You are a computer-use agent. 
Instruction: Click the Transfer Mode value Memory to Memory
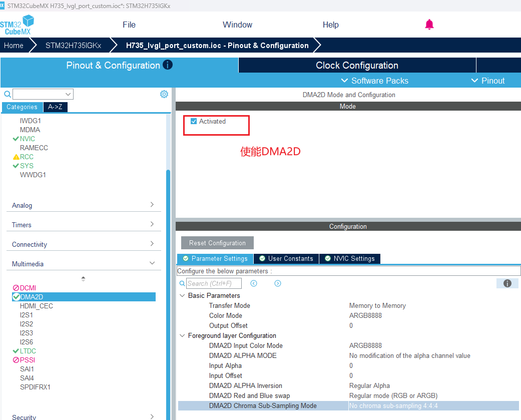coord(377,305)
